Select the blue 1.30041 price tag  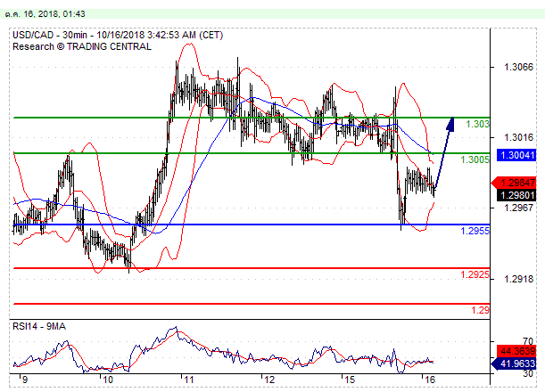[x=516, y=155]
